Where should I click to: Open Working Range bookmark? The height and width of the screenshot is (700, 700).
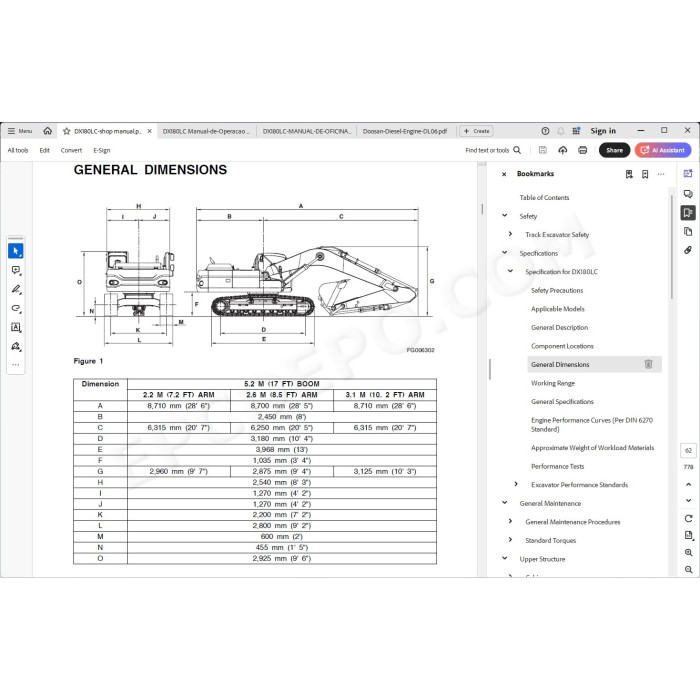tap(553, 383)
